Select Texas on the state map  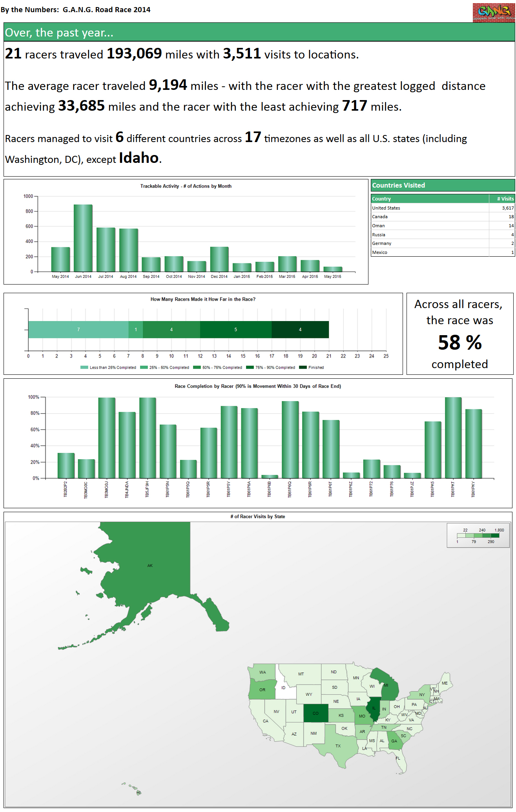[x=338, y=746]
